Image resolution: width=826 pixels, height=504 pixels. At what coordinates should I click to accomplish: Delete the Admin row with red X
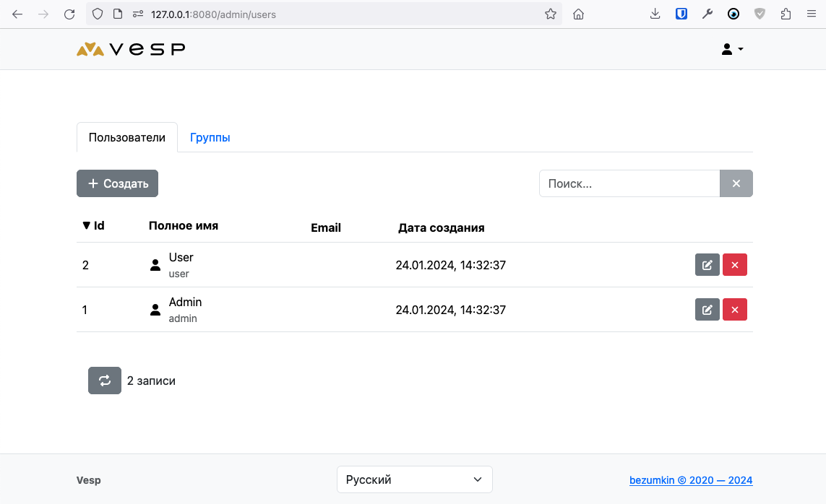[x=734, y=310]
